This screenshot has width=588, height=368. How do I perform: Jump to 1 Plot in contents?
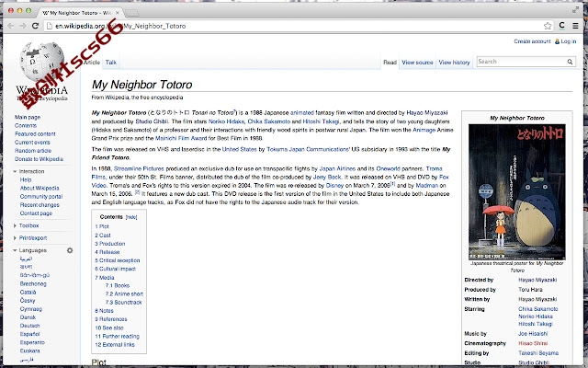(102, 226)
